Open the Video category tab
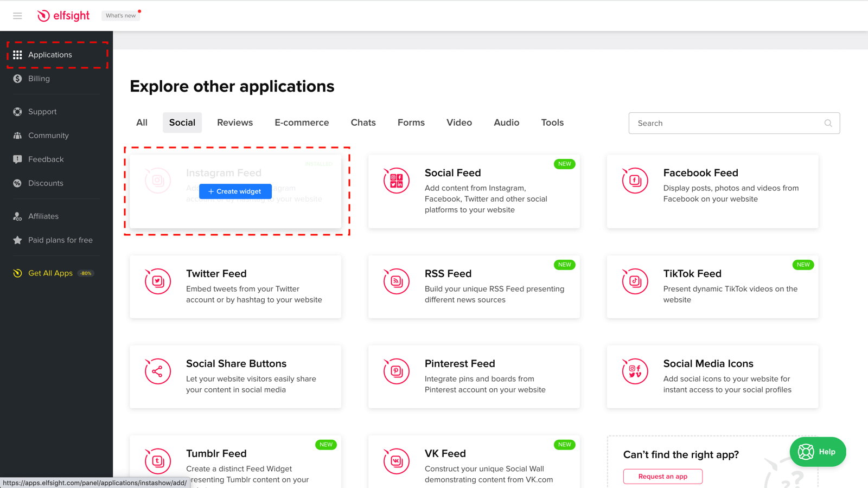Screen dimensions: 868x488 pos(459,123)
